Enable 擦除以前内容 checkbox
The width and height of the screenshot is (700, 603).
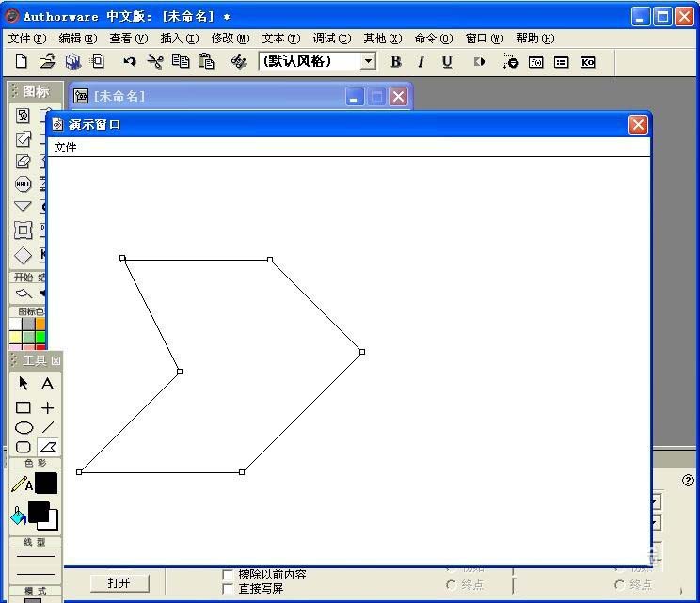tap(228, 575)
